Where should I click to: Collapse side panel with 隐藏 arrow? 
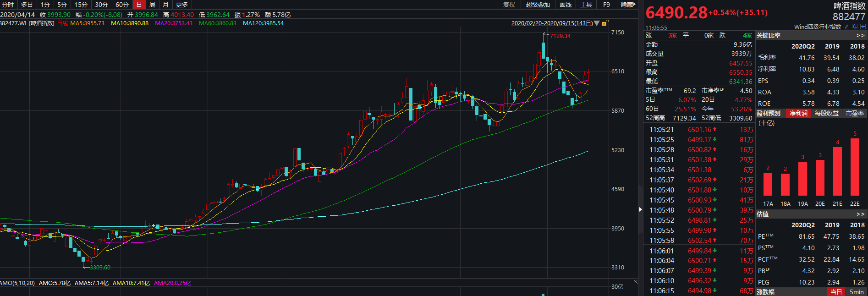(628, 5)
